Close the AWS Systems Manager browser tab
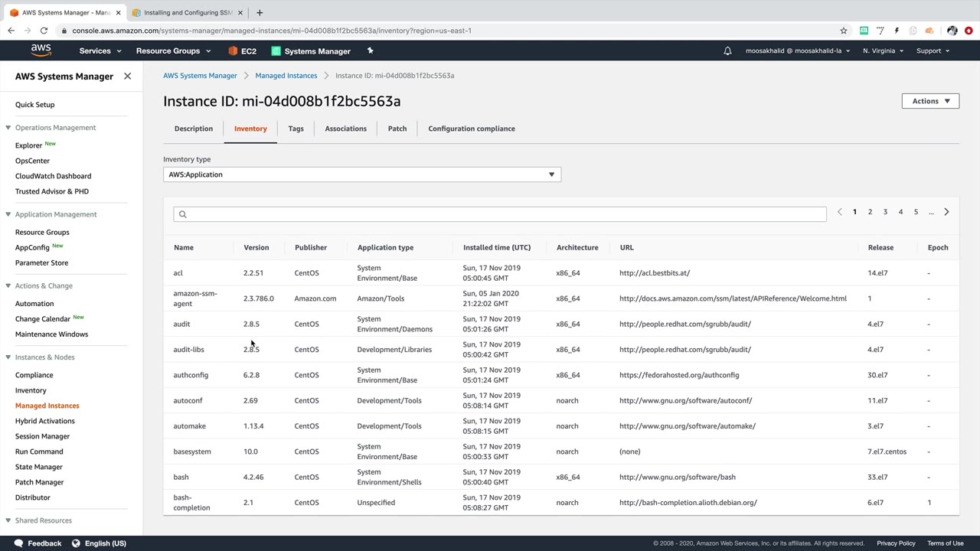 118,12
